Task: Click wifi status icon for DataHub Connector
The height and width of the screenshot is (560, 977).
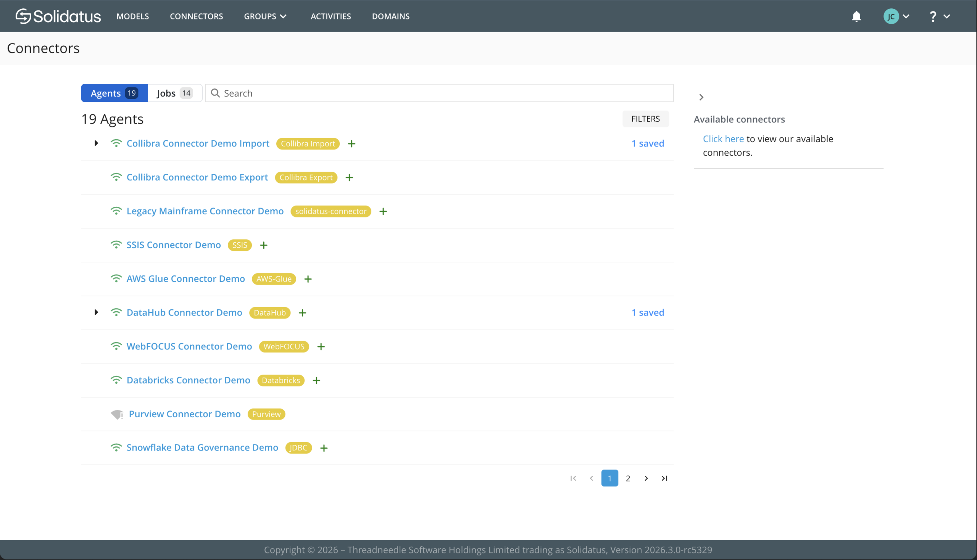Action: pyautogui.click(x=116, y=312)
